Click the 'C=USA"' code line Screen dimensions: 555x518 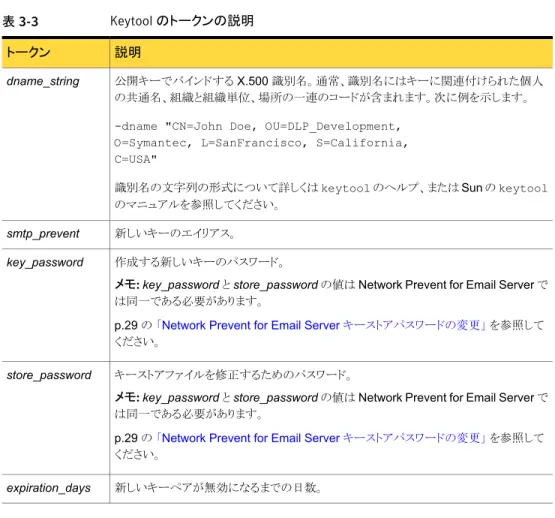[136, 160]
